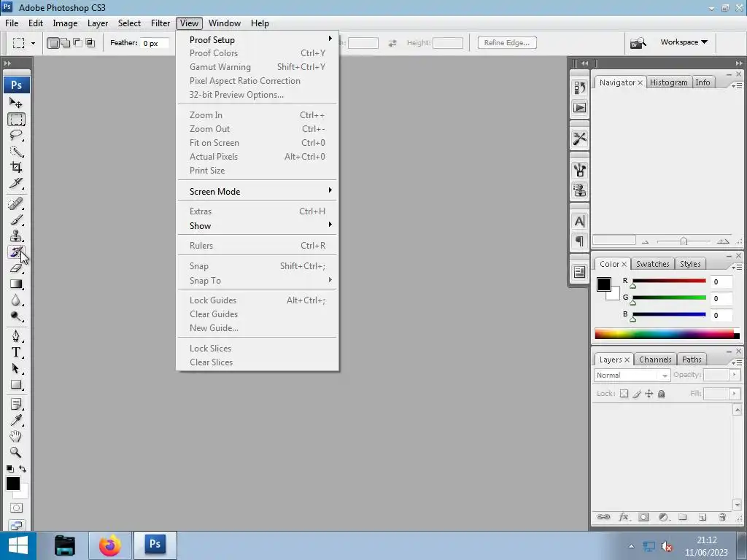Open the Color panel options menu
This screenshot has width=747, height=560.
pyautogui.click(x=737, y=267)
